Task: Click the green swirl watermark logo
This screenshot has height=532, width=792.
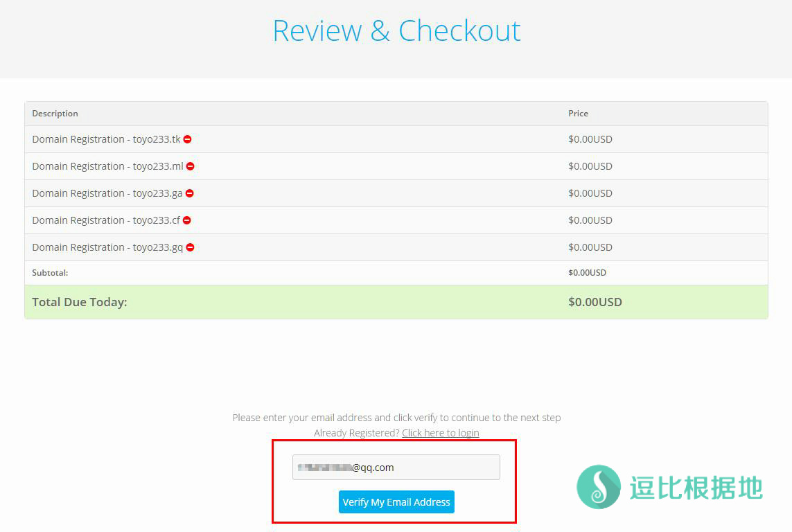Action: coord(599,486)
